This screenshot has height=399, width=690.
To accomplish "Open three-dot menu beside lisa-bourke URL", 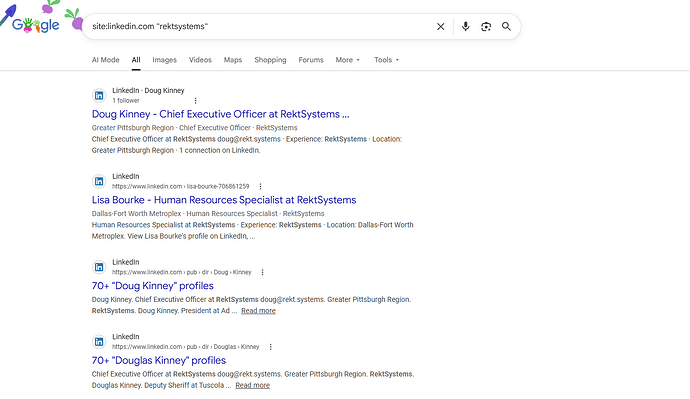I will (x=260, y=187).
